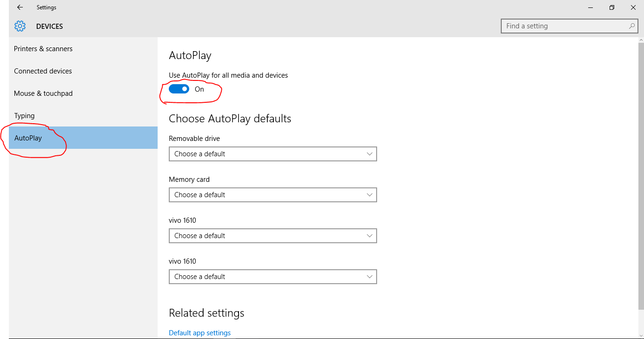
Task: Expand the second vivo 1610 dropdown
Action: [272, 276]
